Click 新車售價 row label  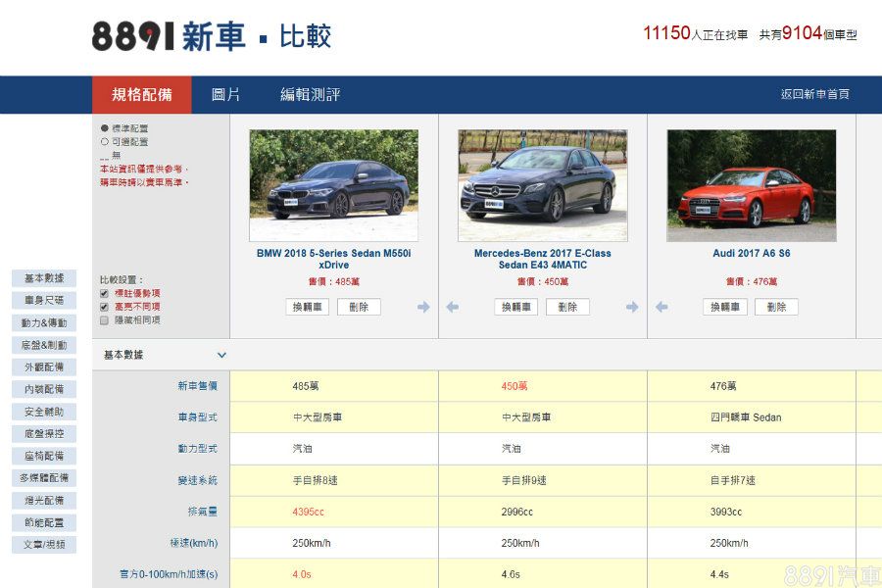[197, 386]
